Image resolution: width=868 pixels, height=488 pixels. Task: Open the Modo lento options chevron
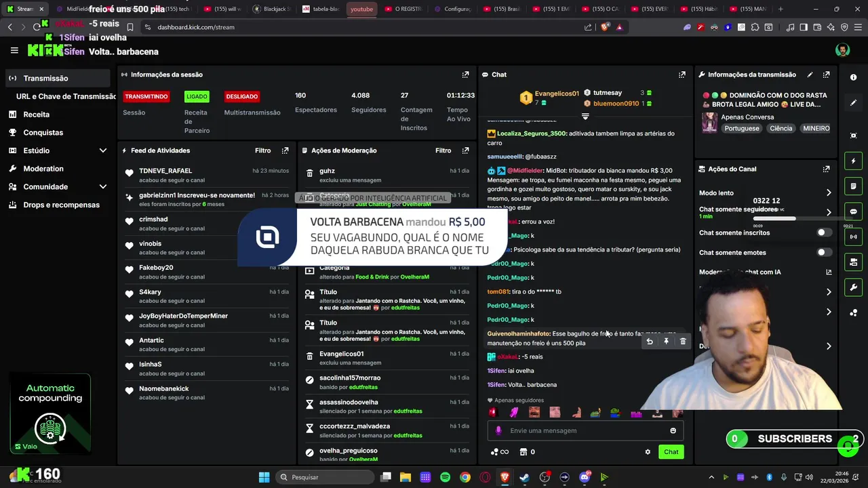coord(829,193)
